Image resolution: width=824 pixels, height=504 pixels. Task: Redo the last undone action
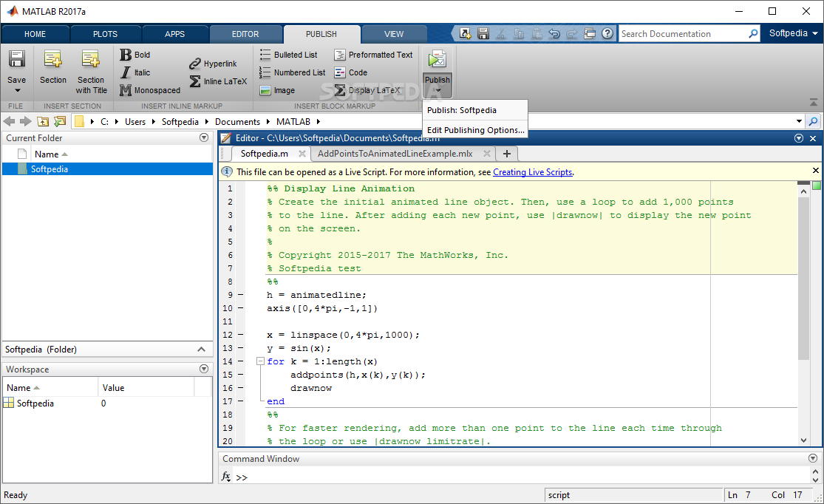[572, 34]
